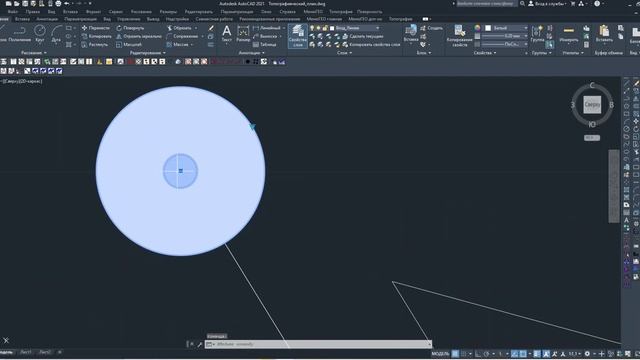The width and height of the screenshot is (640, 360).
Task: Click Сделать текущим layer button
Action: click(x=363, y=36)
